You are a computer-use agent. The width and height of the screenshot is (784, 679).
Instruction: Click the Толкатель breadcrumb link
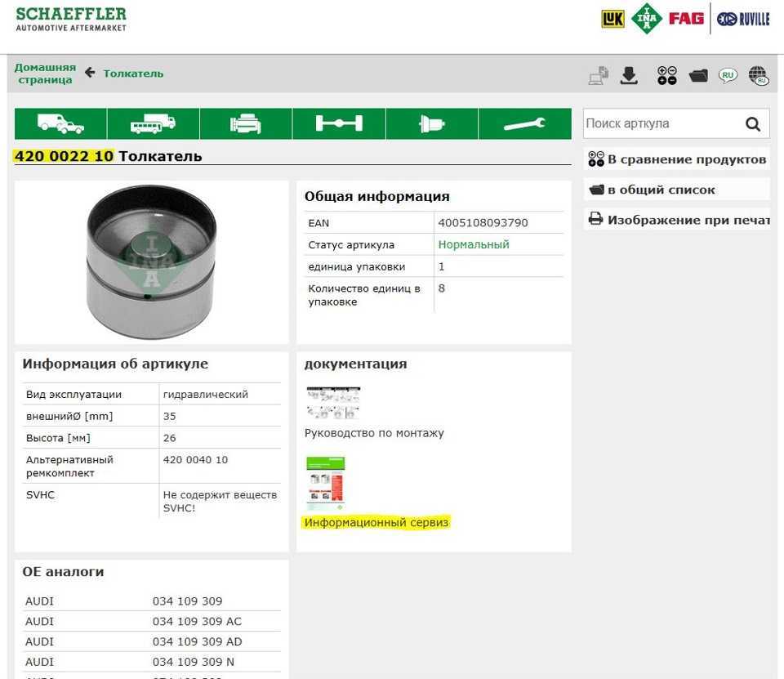click(x=133, y=74)
